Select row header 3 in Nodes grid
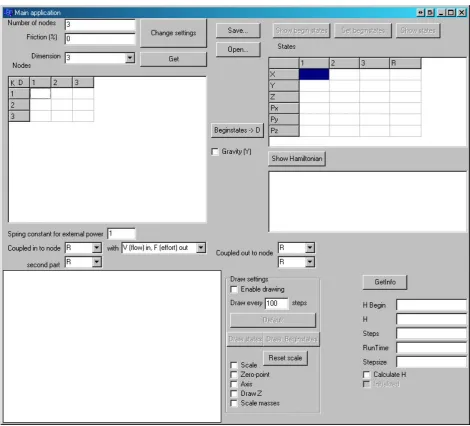Viewport: 470px width, 426px height. [x=19, y=116]
